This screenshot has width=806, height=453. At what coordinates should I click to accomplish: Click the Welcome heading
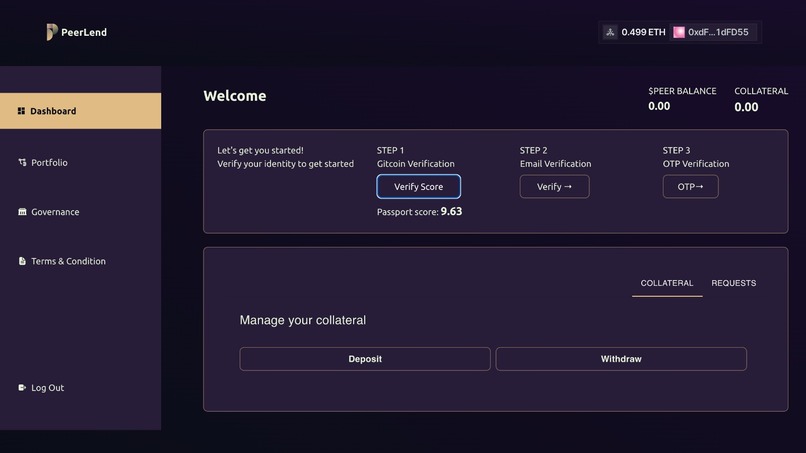point(235,96)
